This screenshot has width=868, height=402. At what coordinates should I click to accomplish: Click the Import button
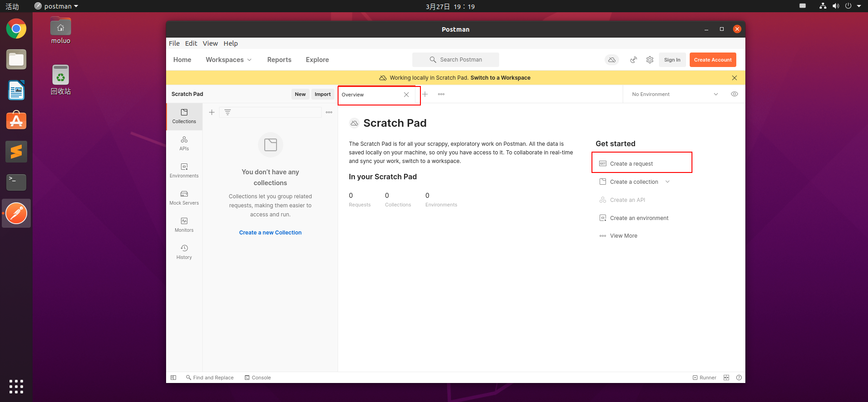[x=323, y=94]
